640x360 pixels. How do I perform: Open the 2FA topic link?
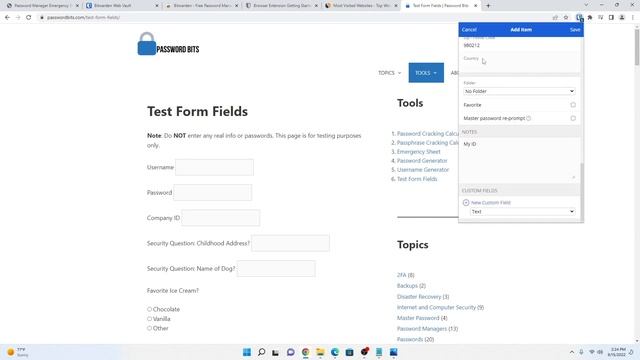tap(402, 275)
